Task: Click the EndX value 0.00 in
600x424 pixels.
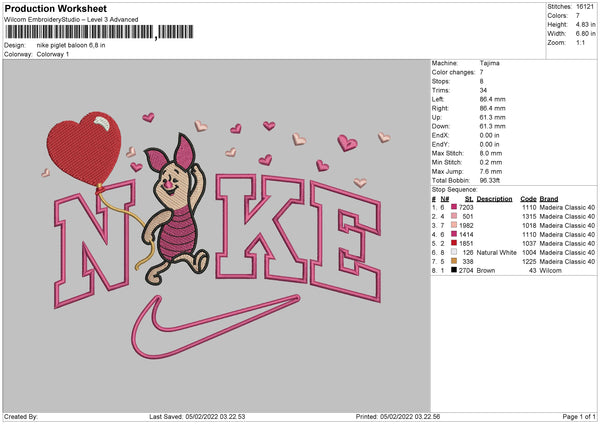Action: [489, 135]
